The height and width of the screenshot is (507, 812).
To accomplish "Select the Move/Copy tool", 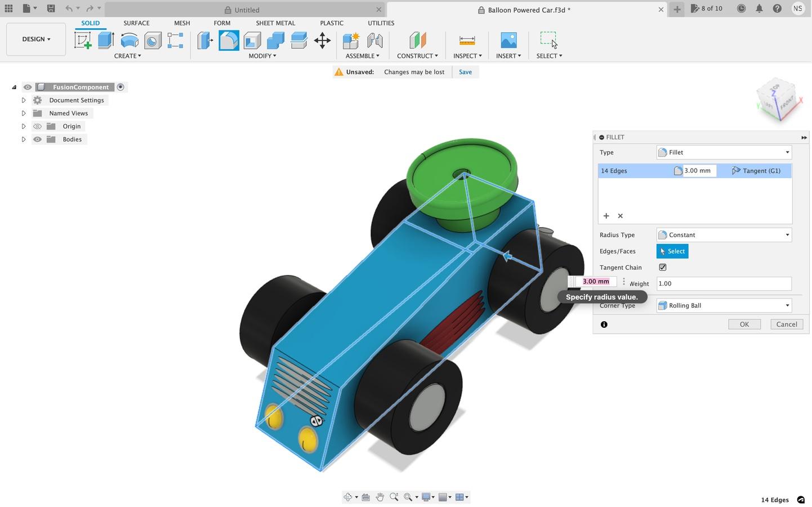I will coord(323,41).
